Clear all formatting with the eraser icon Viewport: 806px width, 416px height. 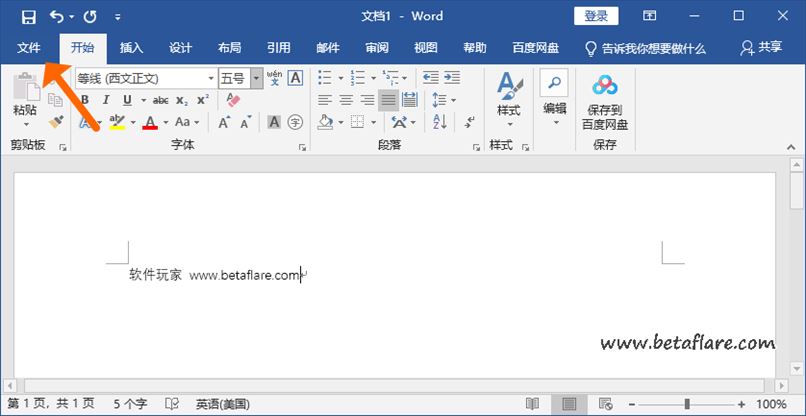pyautogui.click(x=233, y=100)
